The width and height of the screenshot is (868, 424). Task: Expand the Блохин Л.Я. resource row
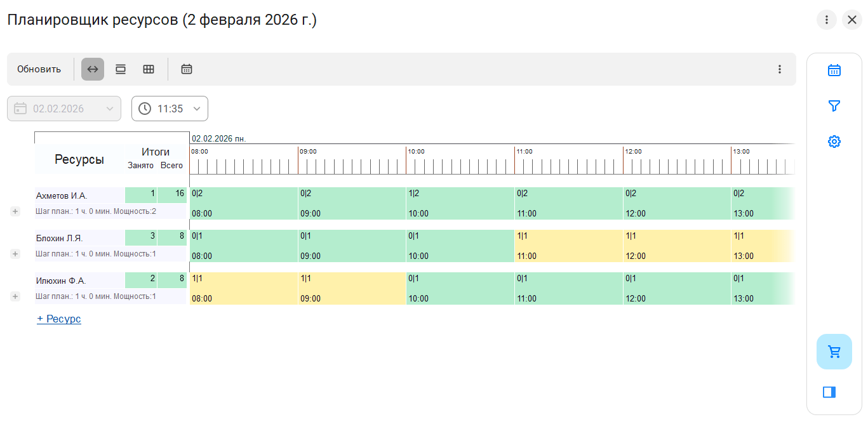[x=15, y=254]
